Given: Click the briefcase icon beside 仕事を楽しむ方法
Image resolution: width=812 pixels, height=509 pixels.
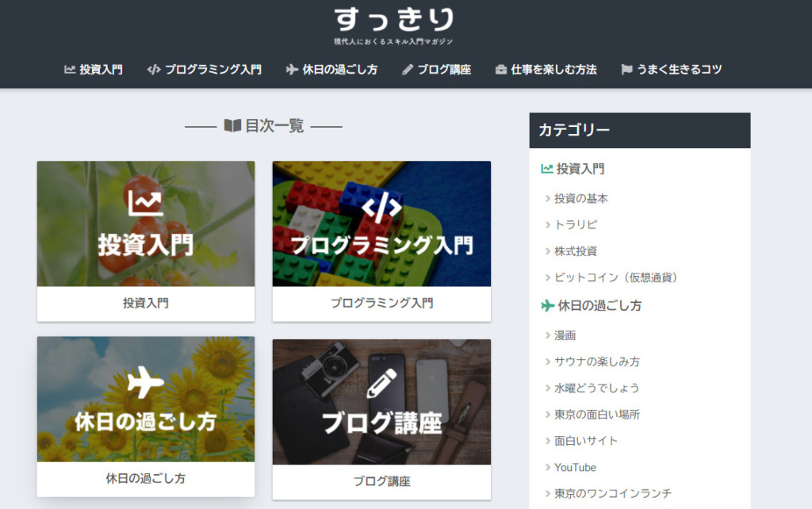Looking at the screenshot, I should (x=501, y=70).
